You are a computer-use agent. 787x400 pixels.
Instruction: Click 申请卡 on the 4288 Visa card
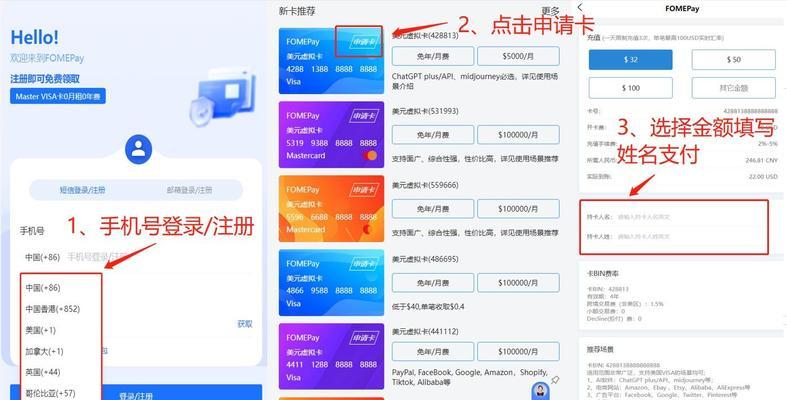pyautogui.click(x=363, y=42)
